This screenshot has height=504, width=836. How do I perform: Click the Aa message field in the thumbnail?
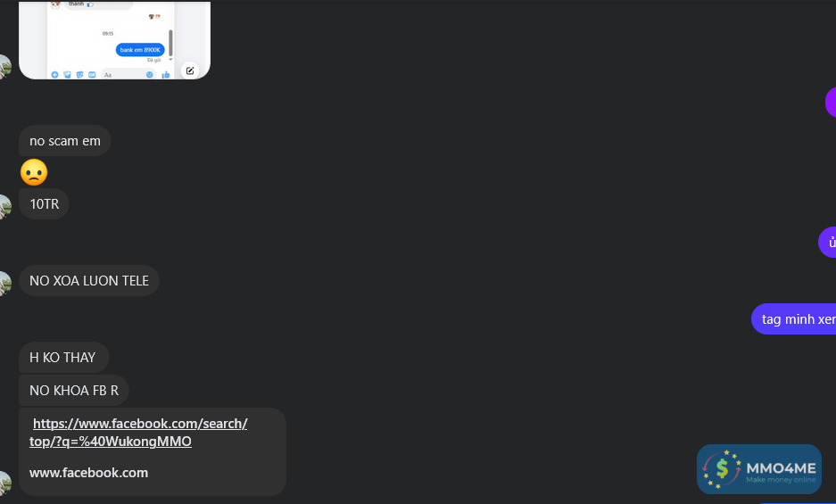point(128,75)
